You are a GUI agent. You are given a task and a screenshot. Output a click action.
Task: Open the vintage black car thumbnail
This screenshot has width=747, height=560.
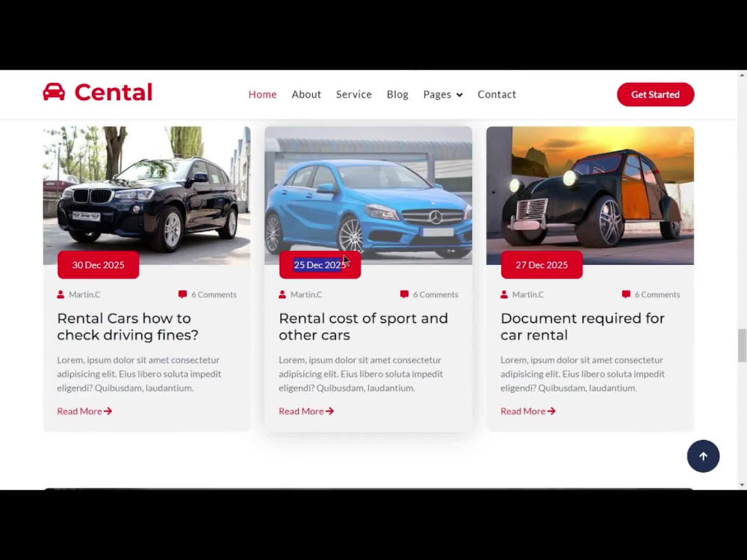click(x=590, y=195)
